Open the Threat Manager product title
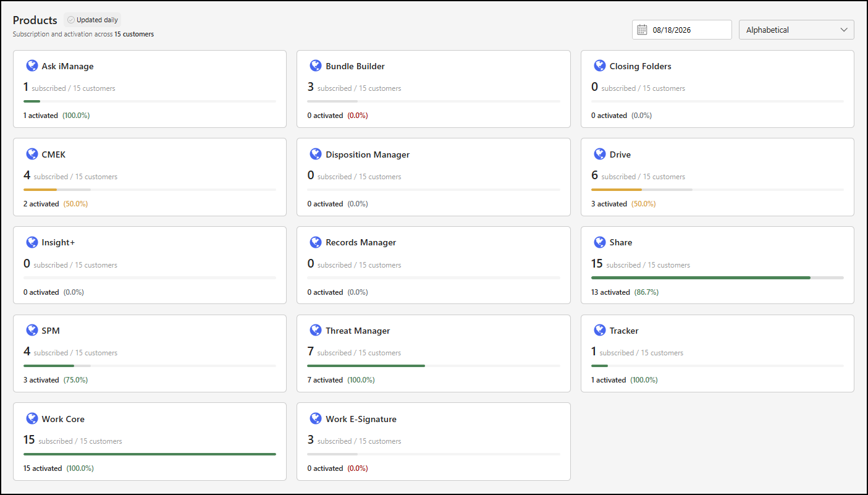This screenshot has width=868, height=495. click(x=358, y=331)
